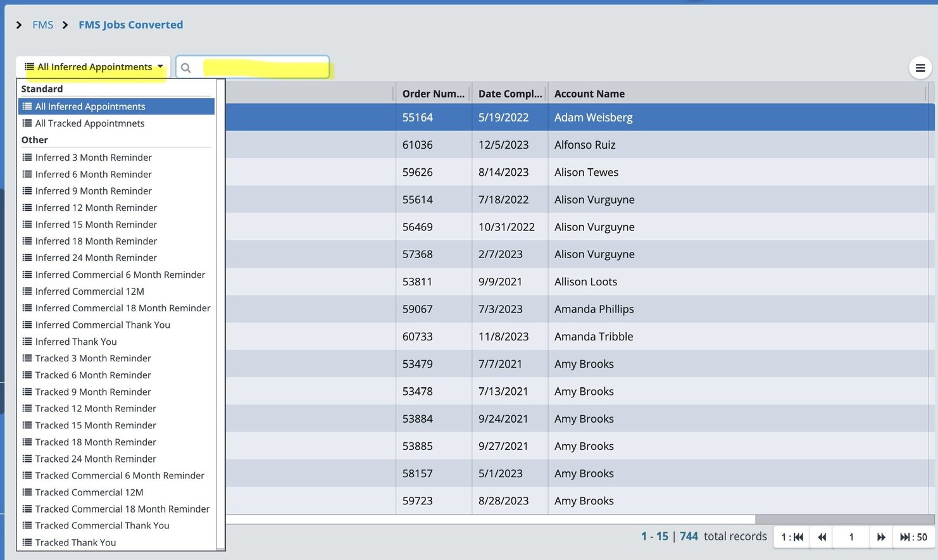The width and height of the screenshot is (938, 560).
Task: Click order number 61036
Action: [x=418, y=145]
